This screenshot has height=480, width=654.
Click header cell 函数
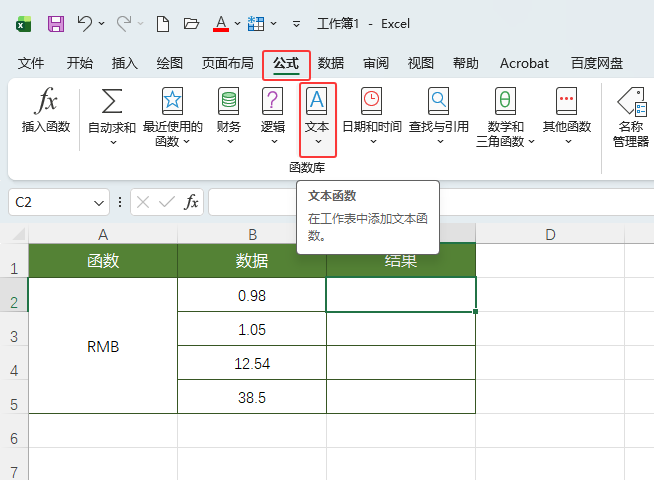(103, 261)
